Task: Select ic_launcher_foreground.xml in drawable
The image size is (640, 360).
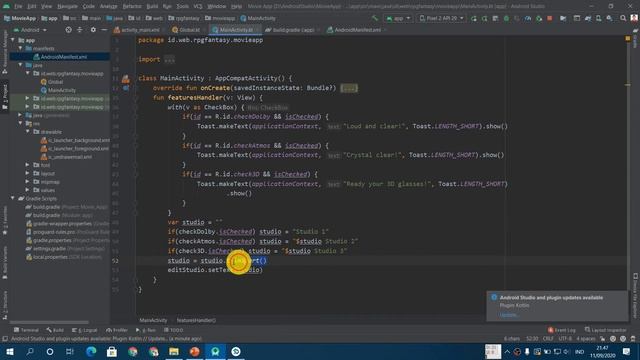Action: [75, 149]
